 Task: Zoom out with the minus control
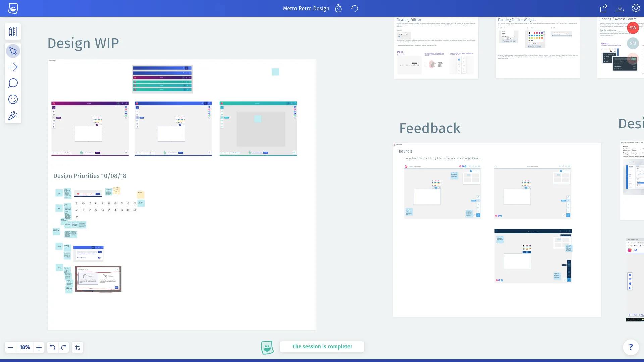coord(10,347)
